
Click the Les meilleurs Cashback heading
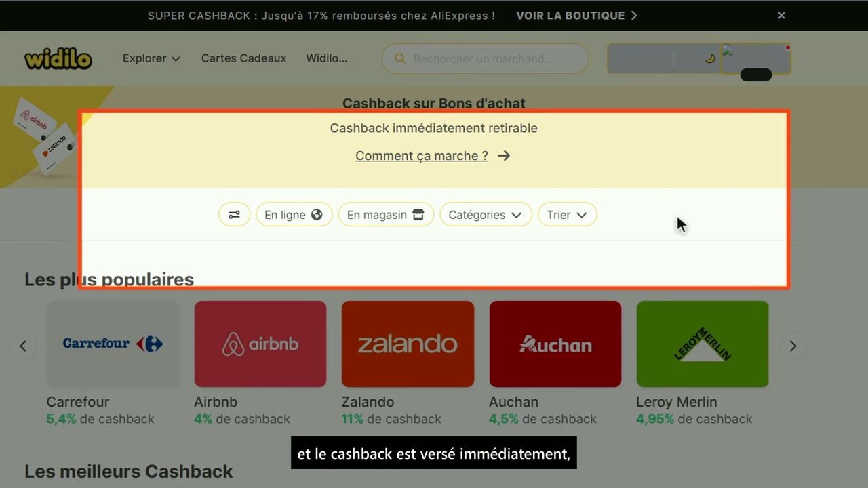129,472
